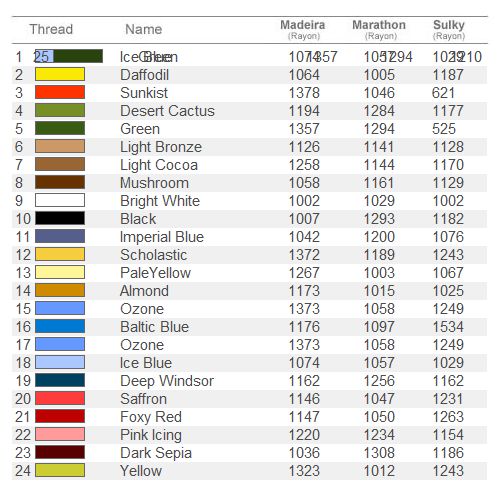500x492 pixels.
Task: Click the 'Bright White' name cell
Action: [160, 201]
